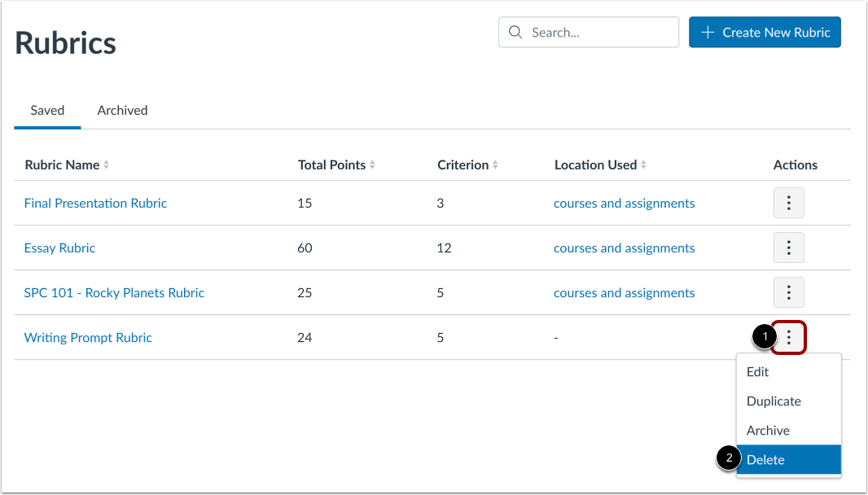Choose Edit from the actions menu
Image resolution: width=868 pixels, height=495 pixels.
(x=758, y=372)
